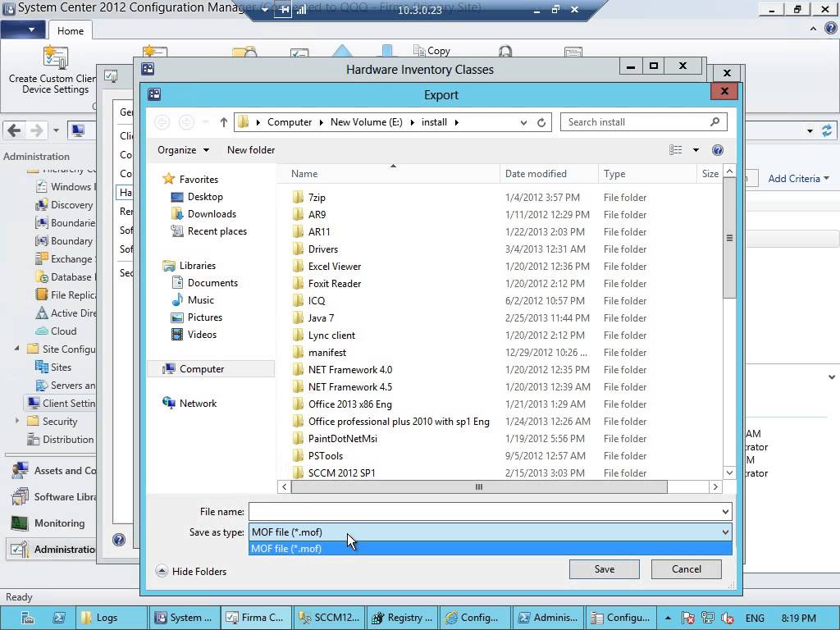The height and width of the screenshot is (630, 840).
Task: Select Sites node in Administration tree
Action: click(53, 367)
